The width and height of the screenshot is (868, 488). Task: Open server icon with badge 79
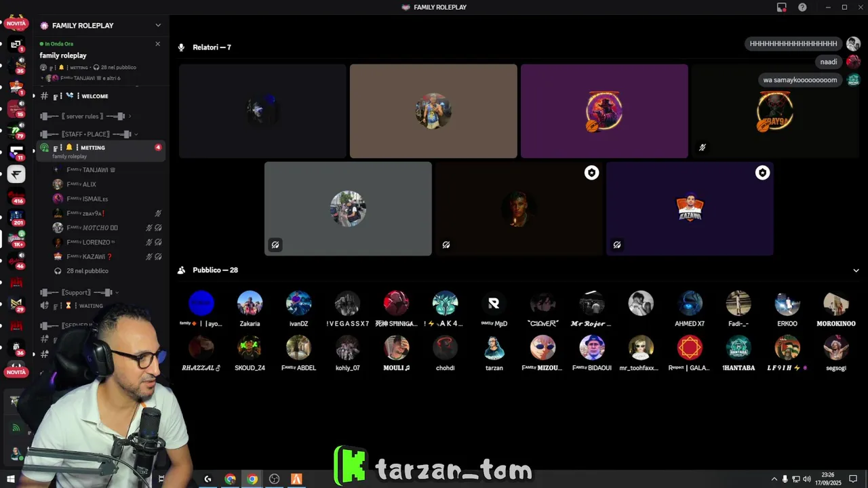(x=17, y=131)
